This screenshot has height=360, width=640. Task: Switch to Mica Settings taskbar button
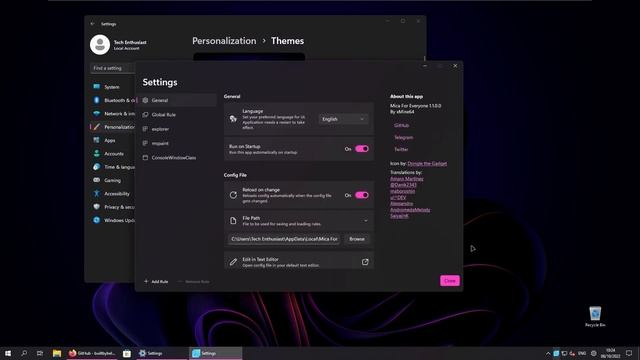[216, 353]
